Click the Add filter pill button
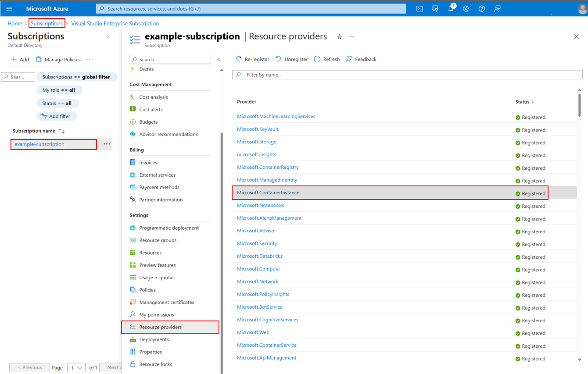 [x=57, y=116]
